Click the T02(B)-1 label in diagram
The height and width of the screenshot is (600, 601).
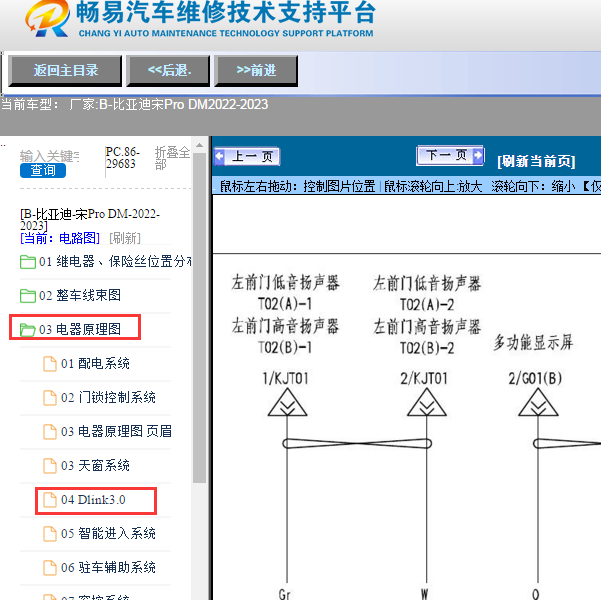tap(285, 347)
